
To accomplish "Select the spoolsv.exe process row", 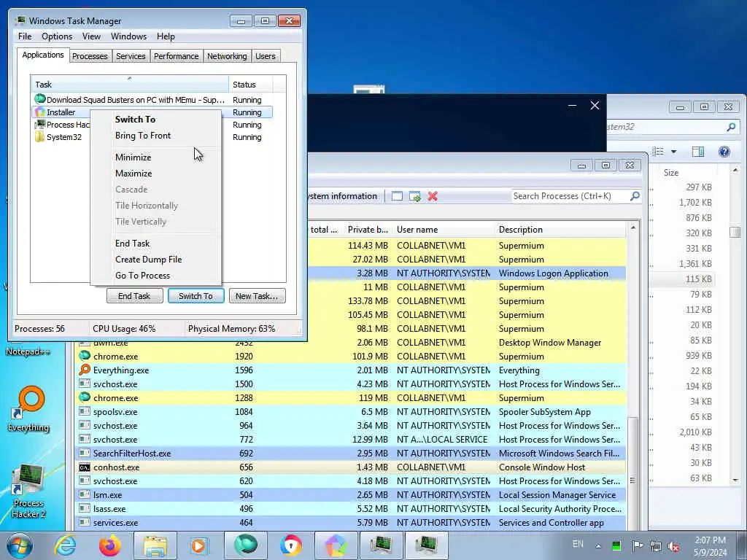I will [351, 412].
